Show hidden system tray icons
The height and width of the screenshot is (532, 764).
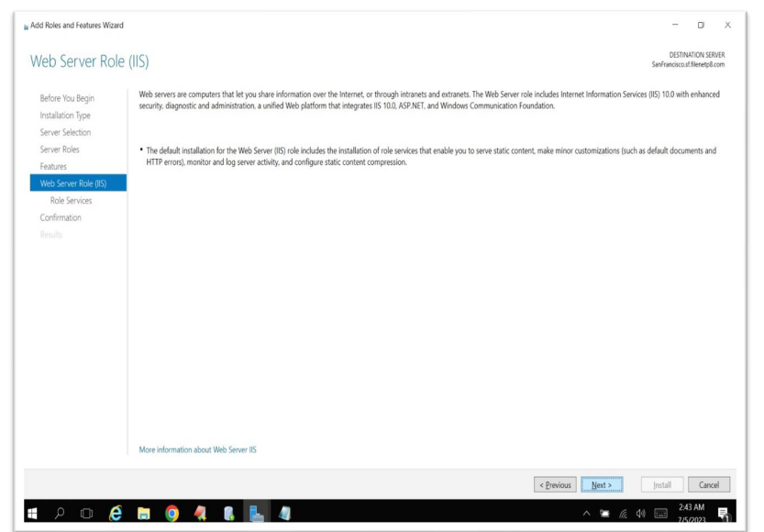pos(587,513)
